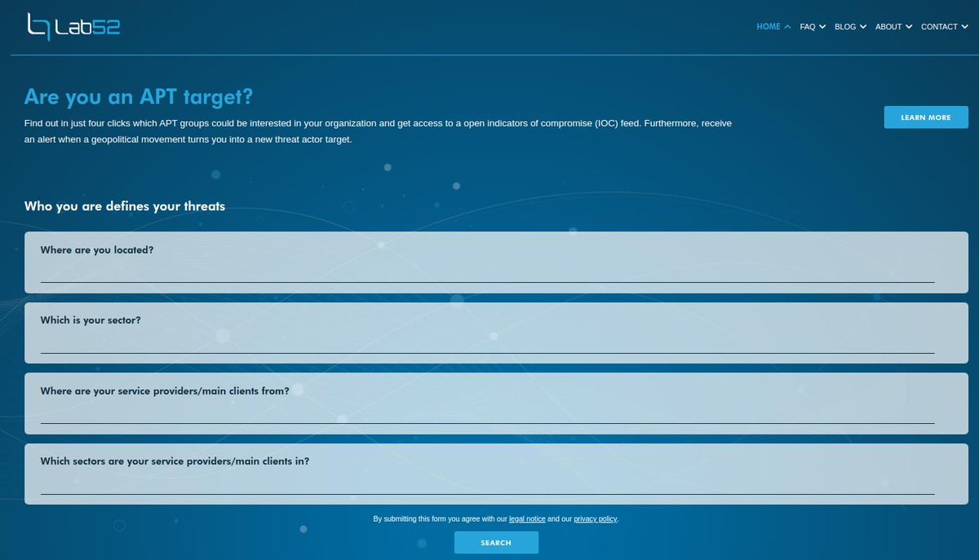Click the 'Where are you located?' field
This screenshot has height=560, width=979.
[x=488, y=273]
